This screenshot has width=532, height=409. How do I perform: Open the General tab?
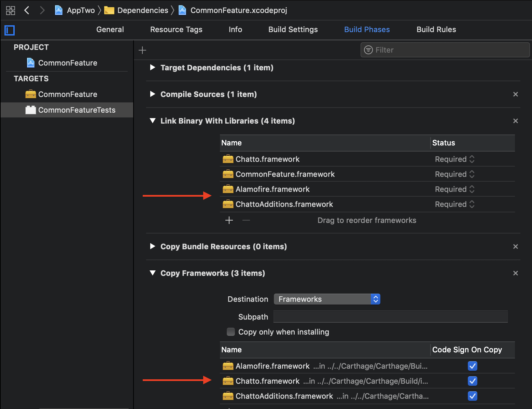click(x=110, y=29)
